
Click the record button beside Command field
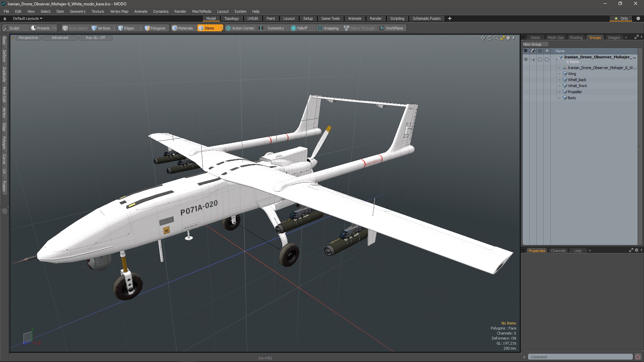638,357
